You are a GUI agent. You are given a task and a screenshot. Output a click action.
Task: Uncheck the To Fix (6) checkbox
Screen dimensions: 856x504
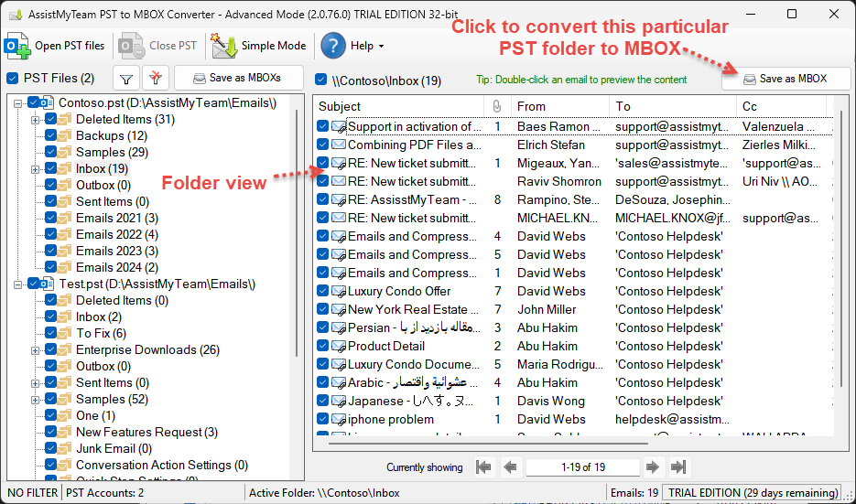tap(50, 333)
